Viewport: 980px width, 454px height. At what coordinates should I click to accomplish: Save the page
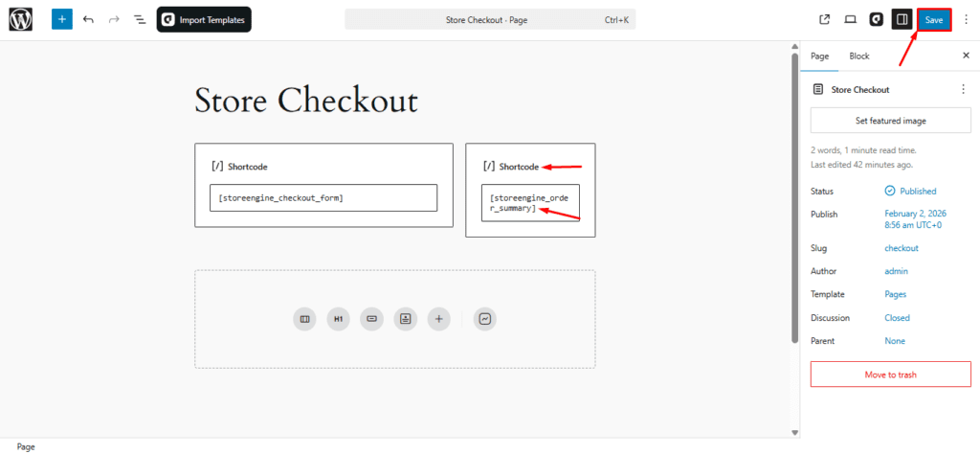point(934,20)
